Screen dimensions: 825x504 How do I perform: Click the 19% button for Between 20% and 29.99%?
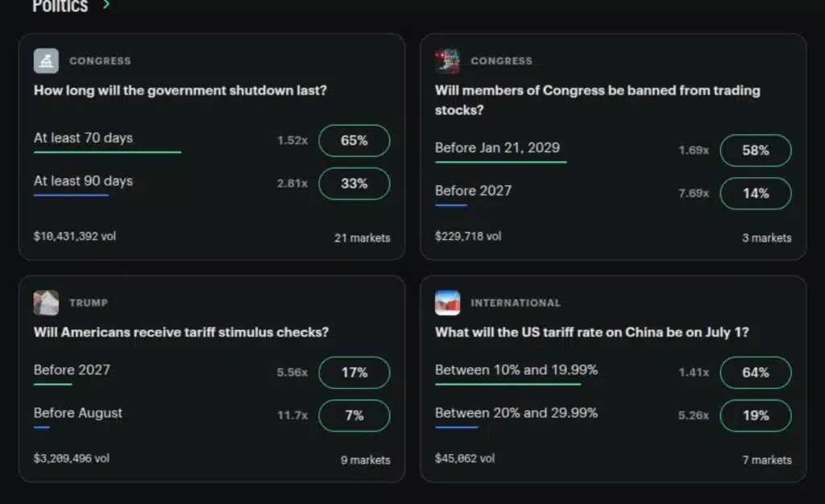coord(756,416)
